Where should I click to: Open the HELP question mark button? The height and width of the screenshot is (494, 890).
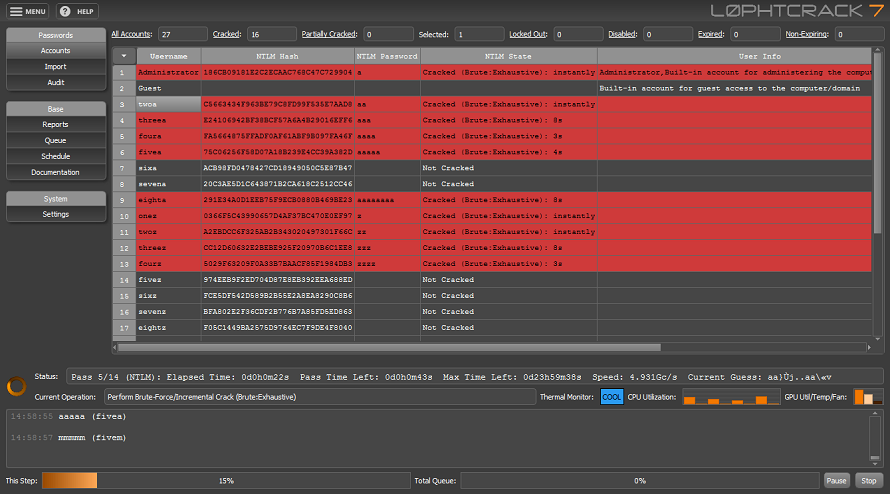tap(77, 11)
